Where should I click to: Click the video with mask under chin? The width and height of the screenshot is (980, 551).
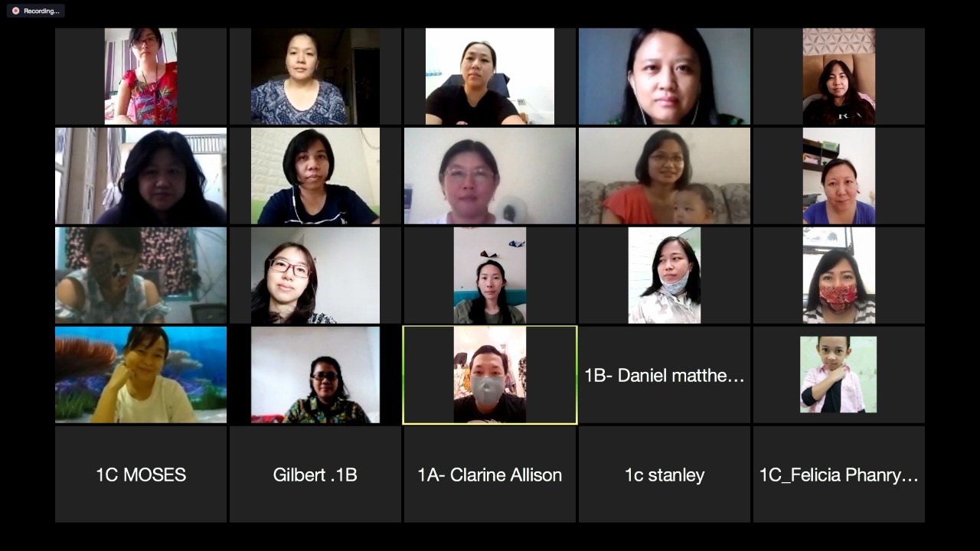coord(665,275)
